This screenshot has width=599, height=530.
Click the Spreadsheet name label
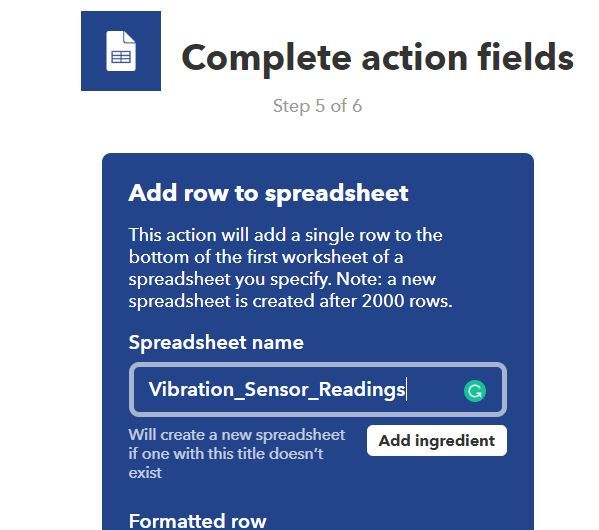pos(216,342)
